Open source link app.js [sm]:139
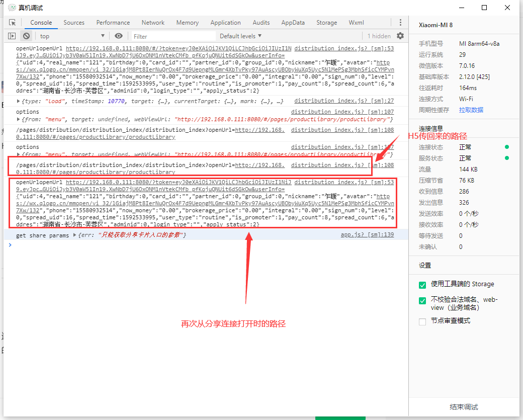The height and width of the screenshot is (420, 523). 367,234
